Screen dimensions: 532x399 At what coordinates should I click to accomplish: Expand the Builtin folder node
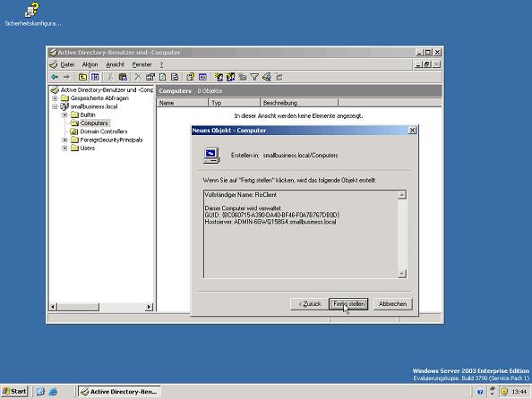(64, 115)
